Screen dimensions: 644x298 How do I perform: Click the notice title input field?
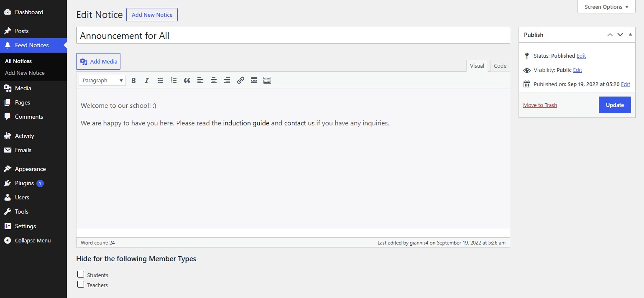293,35
